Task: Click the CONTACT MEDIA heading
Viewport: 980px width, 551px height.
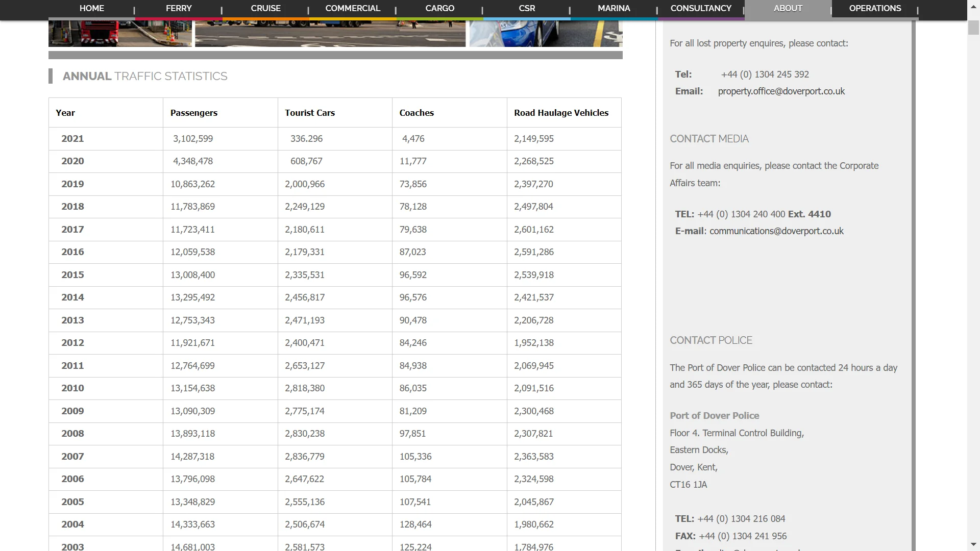Action: (709, 139)
